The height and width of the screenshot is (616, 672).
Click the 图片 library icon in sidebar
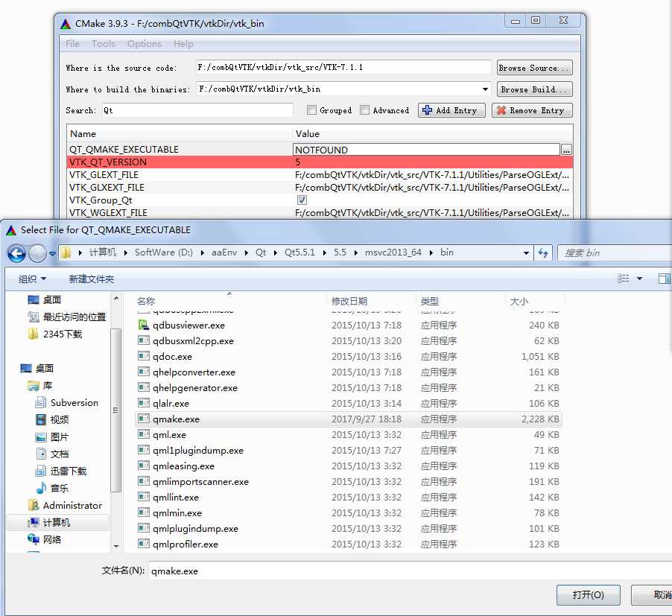[x=40, y=437]
